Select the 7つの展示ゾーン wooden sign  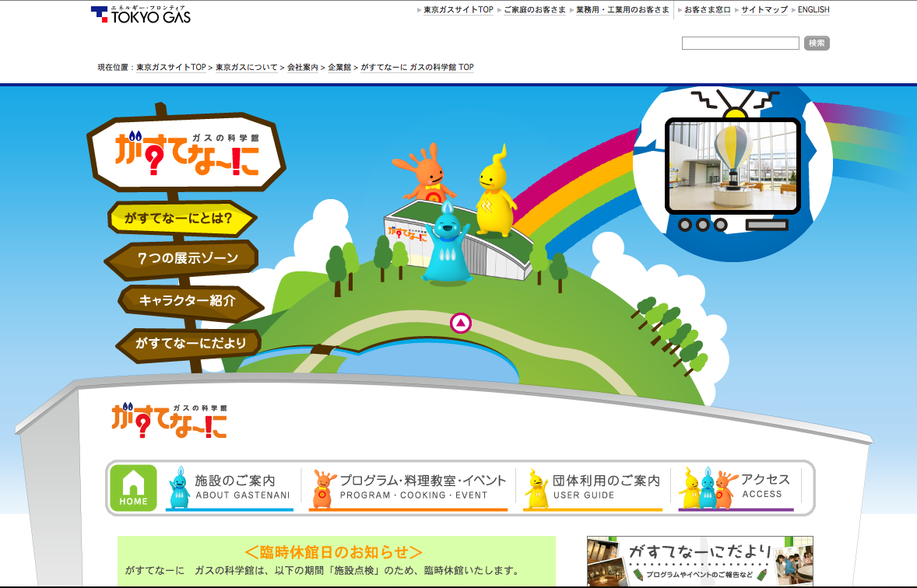coord(184,259)
